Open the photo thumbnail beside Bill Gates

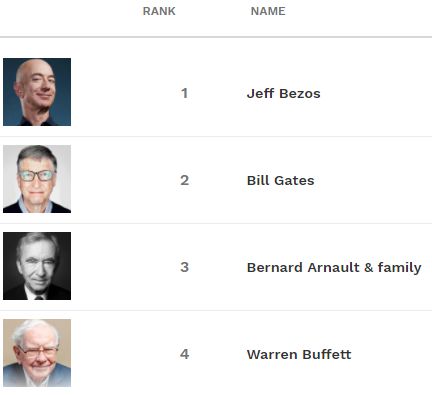point(37,179)
